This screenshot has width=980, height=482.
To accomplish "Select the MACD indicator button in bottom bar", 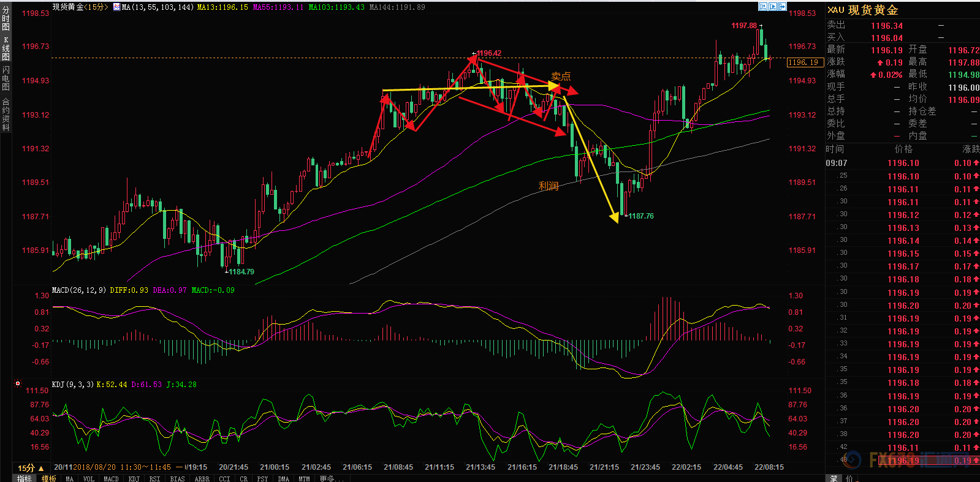I will [111, 479].
